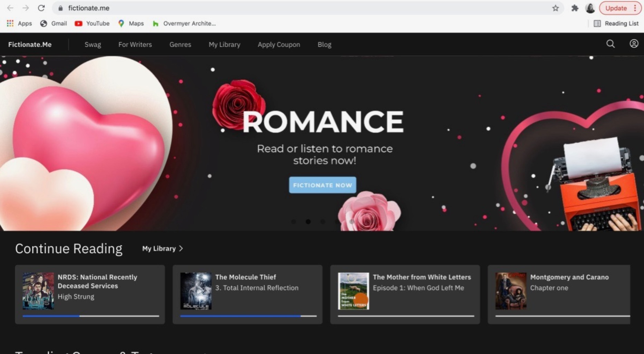Open the Blog menu item
Viewport: 644px width, 354px height.
tap(324, 44)
